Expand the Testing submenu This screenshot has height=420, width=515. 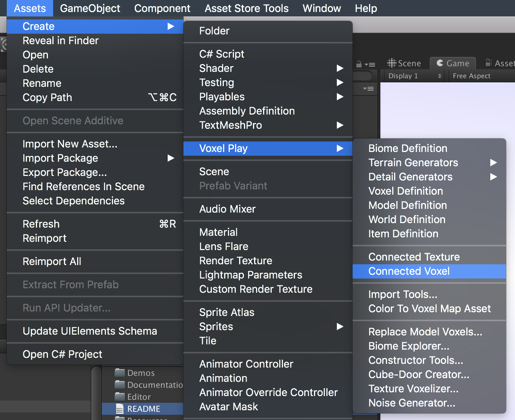268,82
